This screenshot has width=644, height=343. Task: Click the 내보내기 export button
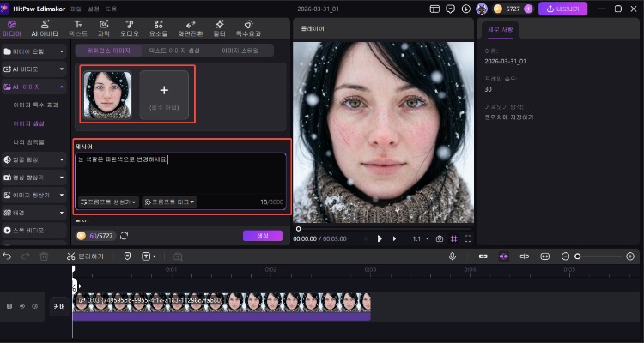[562, 9]
